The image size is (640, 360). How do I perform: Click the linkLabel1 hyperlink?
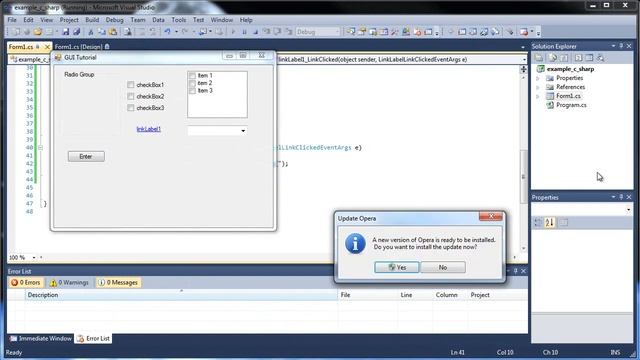click(x=149, y=129)
